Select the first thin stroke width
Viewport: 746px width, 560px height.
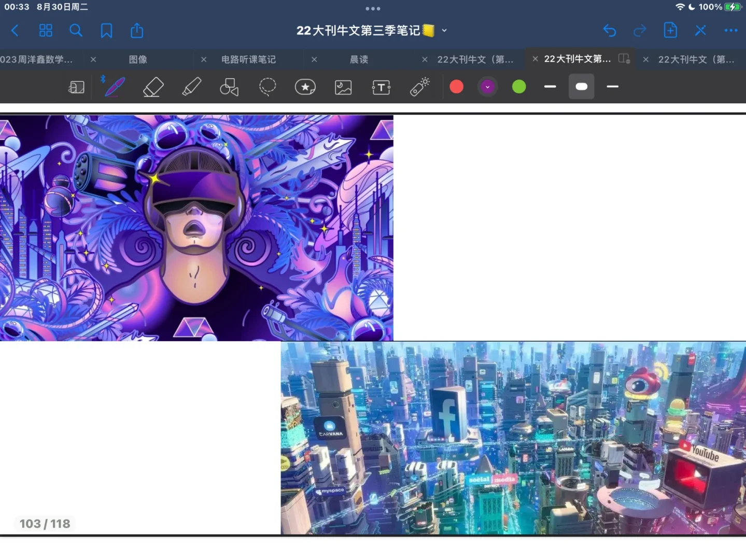[x=550, y=87]
